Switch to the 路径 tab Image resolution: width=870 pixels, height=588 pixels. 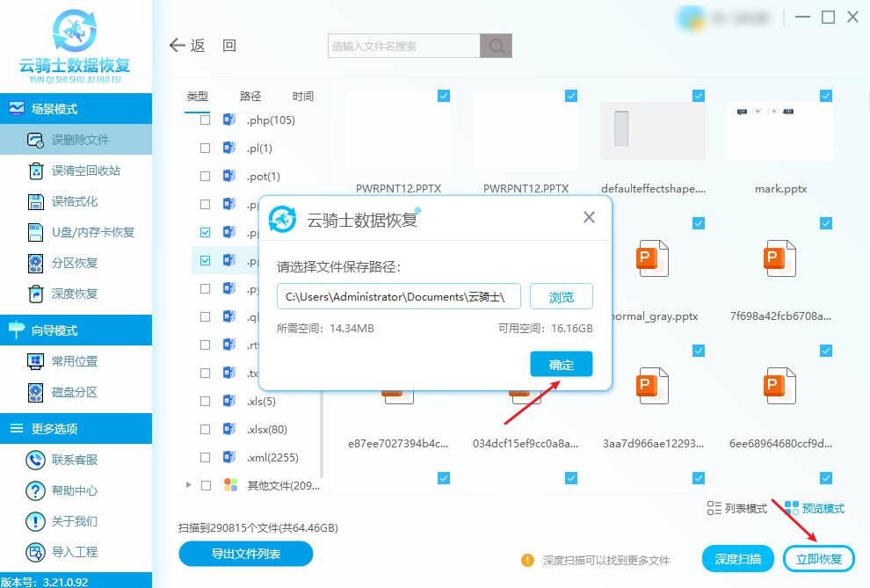pyautogui.click(x=250, y=97)
